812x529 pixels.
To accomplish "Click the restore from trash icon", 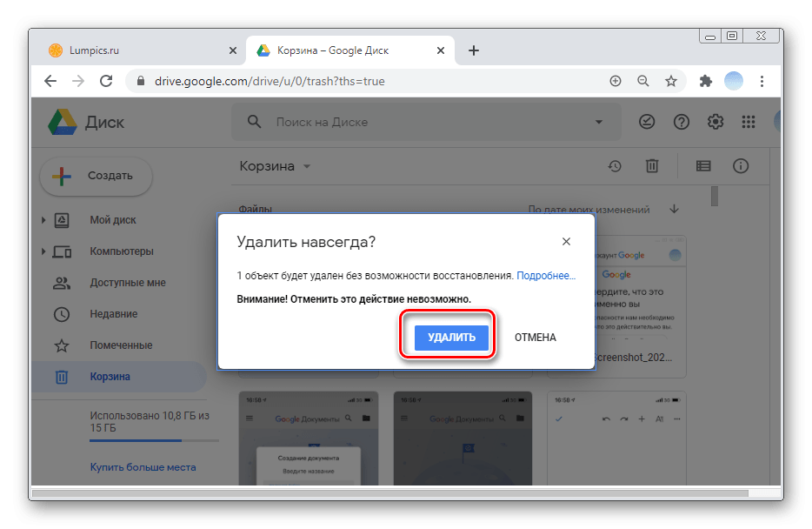I will (x=615, y=166).
